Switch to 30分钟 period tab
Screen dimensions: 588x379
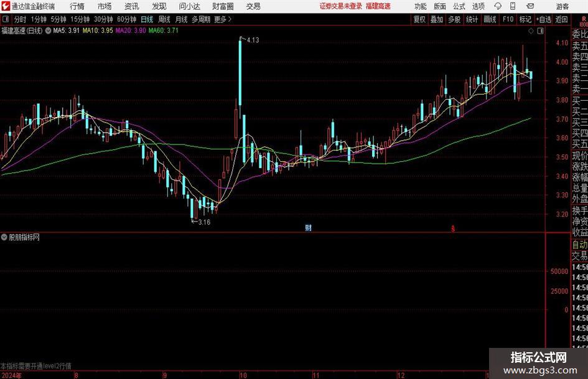click(x=103, y=19)
